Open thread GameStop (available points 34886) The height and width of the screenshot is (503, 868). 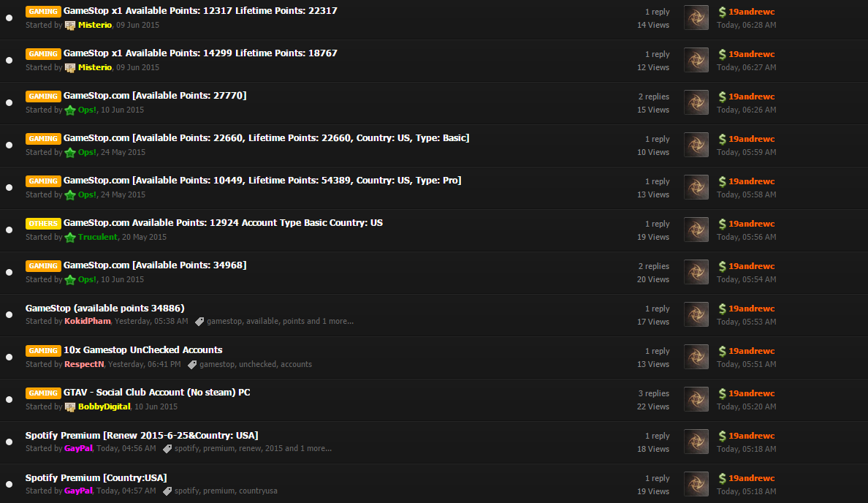click(x=105, y=308)
